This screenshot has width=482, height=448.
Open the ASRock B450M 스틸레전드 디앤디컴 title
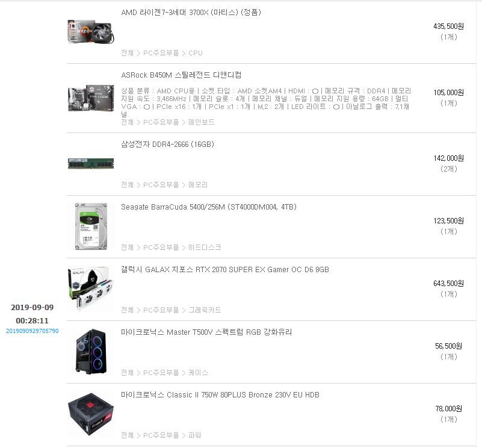point(181,75)
